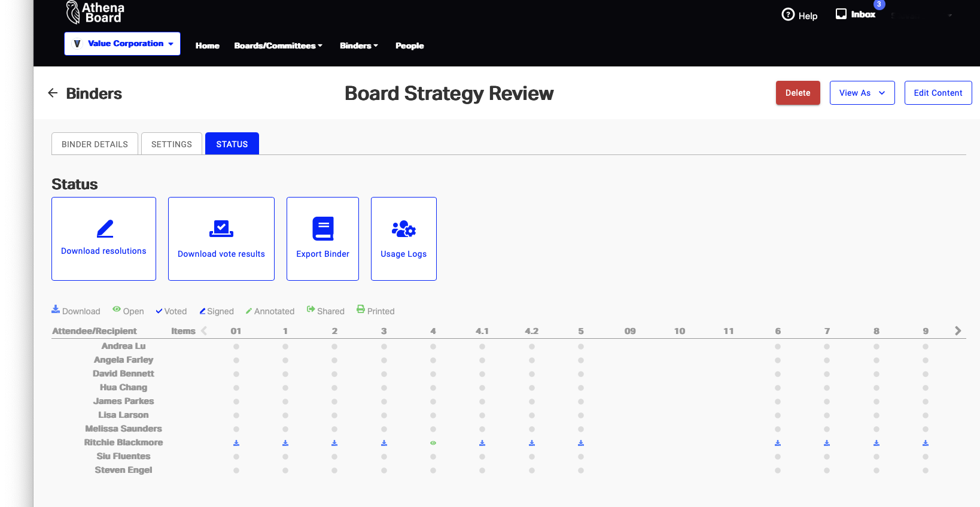The image size is (980, 507).
Task: Click the Attendee/Recipient column header
Action: [95, 331]
